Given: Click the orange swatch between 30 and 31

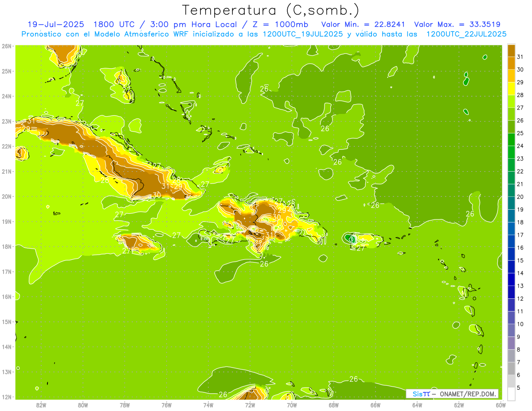Looking at the screenshot, I should (x=511, y=63).
